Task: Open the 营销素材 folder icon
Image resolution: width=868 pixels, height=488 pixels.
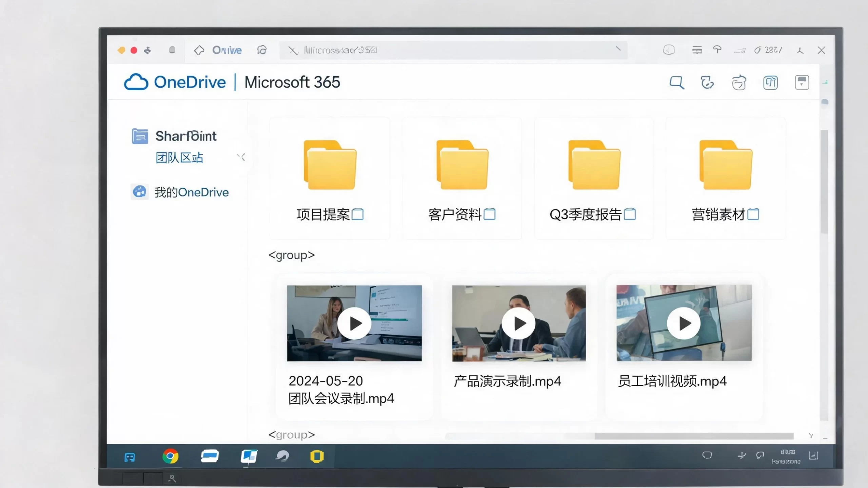Action: click(x=726, y=165)
